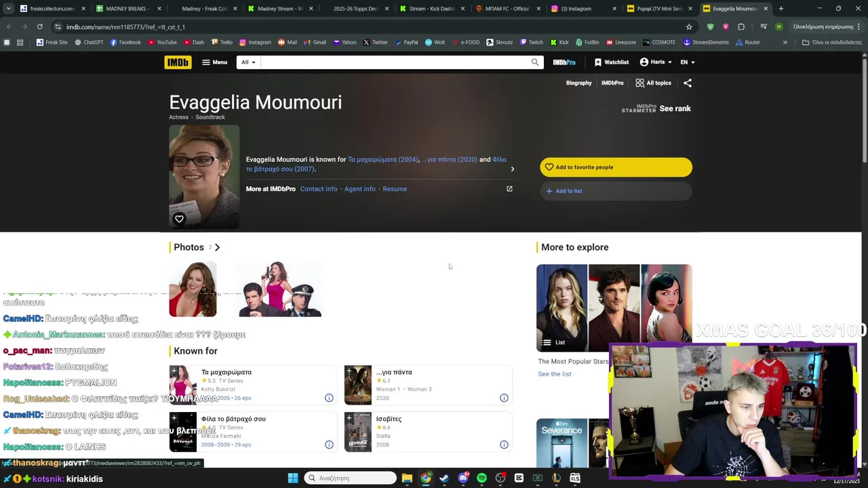
Task: Open the Ισοβίτες title
Action: [389, 419]
